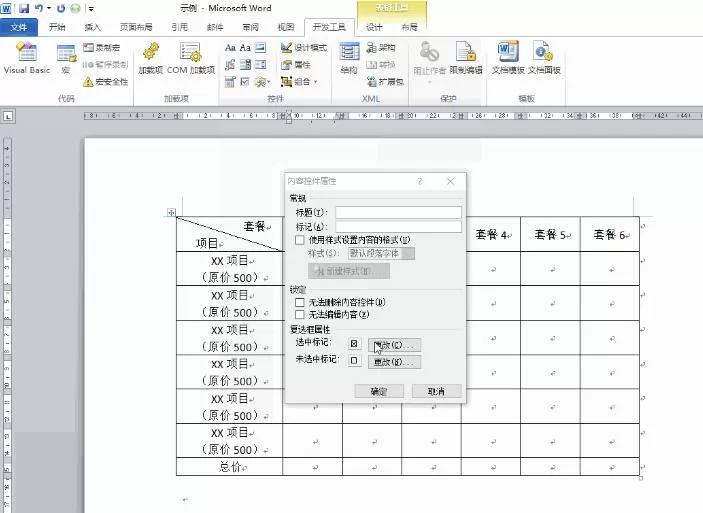The width and height of the screenshot is (703, 513).
Task: Open legacy tools dropdown in 控件 group
Action: (x=263, y=82)
